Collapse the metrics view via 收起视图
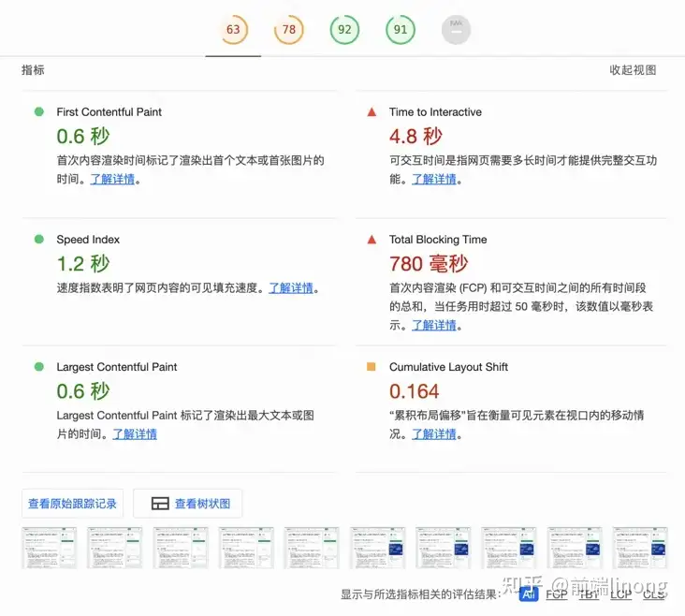The width and height of the screenshot is (685, 616). point(633,70)
